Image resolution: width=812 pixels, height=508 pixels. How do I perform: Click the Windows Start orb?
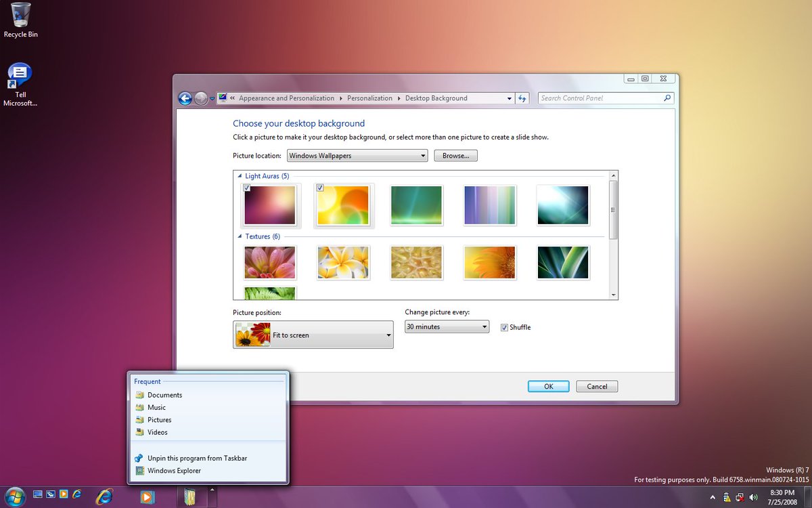(x=14, y=496)
